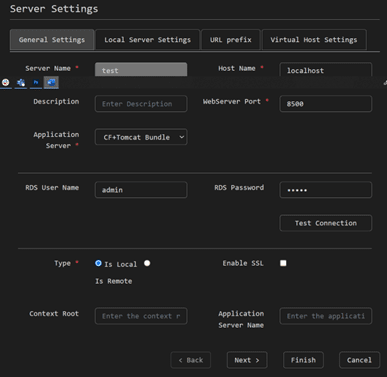
Task: Go to the URL prefix tab
Action: [231, 40]
